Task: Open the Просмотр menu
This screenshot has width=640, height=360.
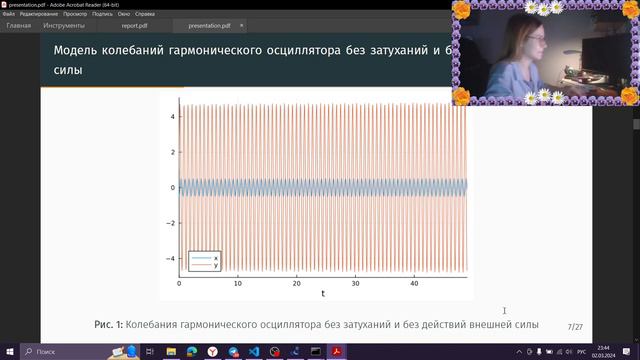Action: 75,14
